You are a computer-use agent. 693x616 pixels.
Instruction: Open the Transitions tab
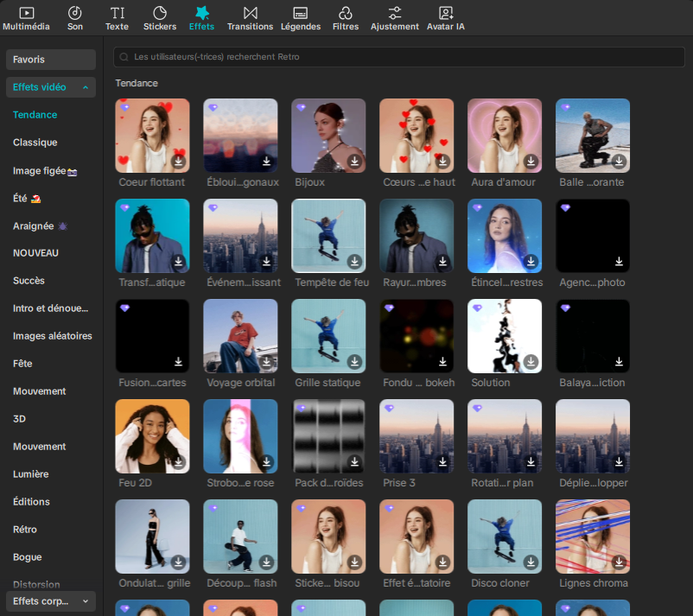(250, 18)
